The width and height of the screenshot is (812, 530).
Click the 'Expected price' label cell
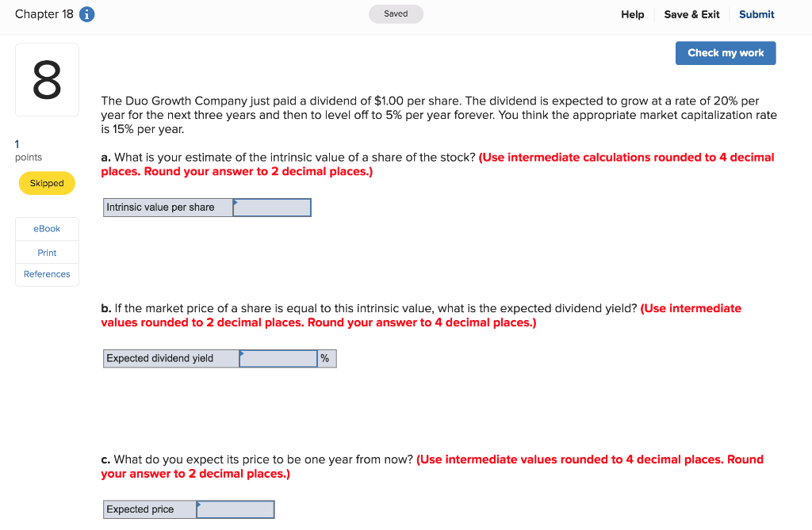click(x=150, y=509)
